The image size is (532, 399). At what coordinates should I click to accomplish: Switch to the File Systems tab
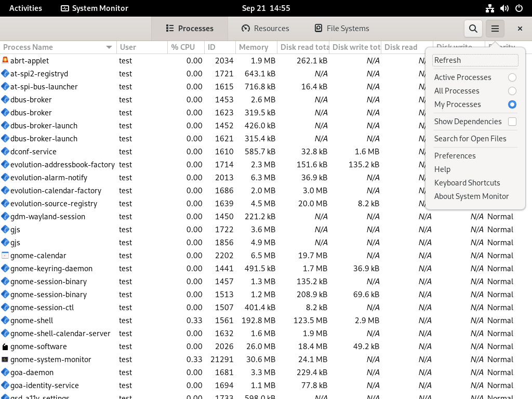coord(342,29)
